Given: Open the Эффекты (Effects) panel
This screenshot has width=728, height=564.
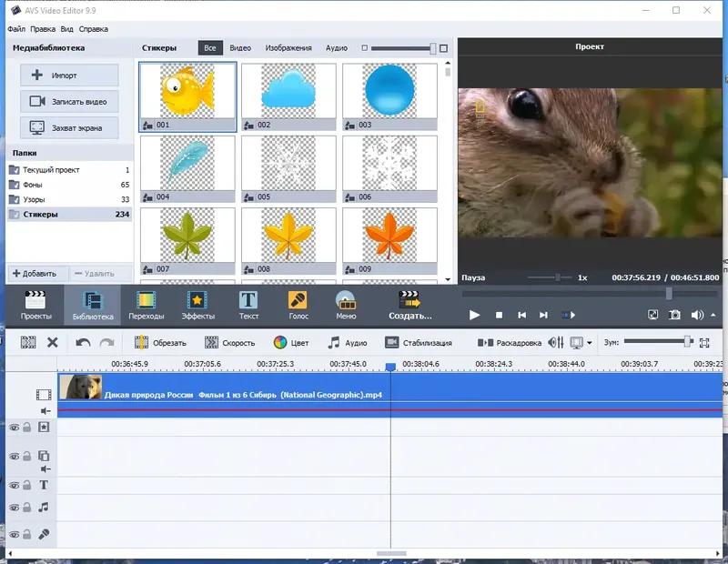Looking at the screenshot, I should (x=200, y=307).
